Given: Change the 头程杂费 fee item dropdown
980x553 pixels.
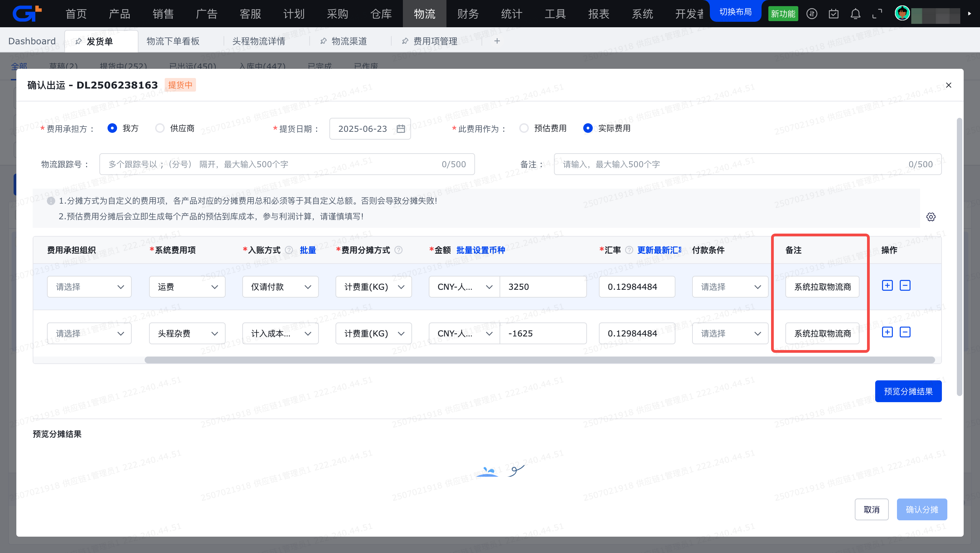Looking at the screenshot, I should coord(187,333).
